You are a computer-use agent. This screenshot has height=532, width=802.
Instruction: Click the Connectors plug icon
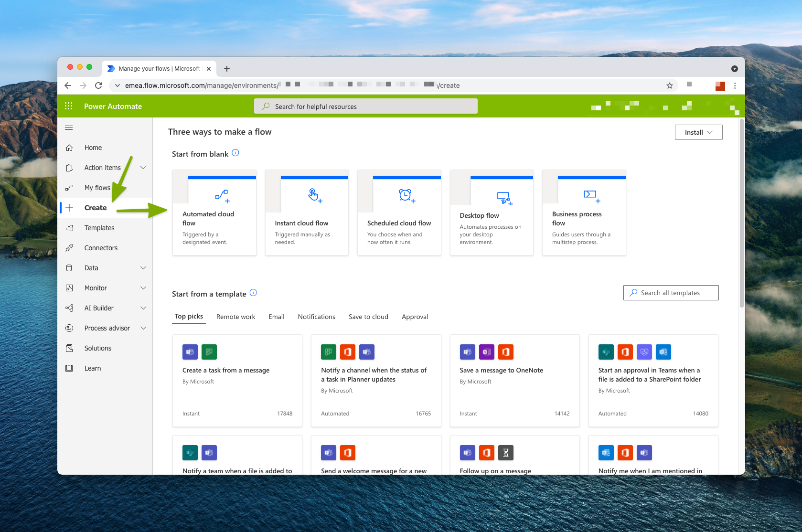(x=69, y=248)
